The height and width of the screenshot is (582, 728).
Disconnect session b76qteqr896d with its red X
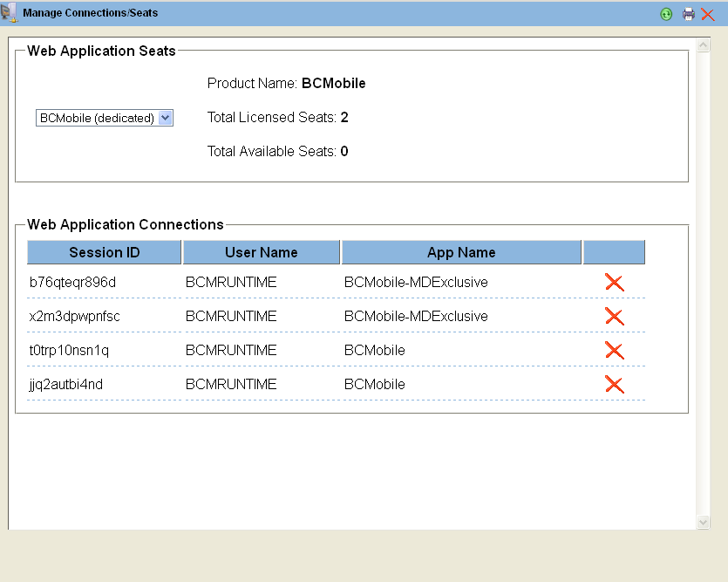[x=615, y=282]
